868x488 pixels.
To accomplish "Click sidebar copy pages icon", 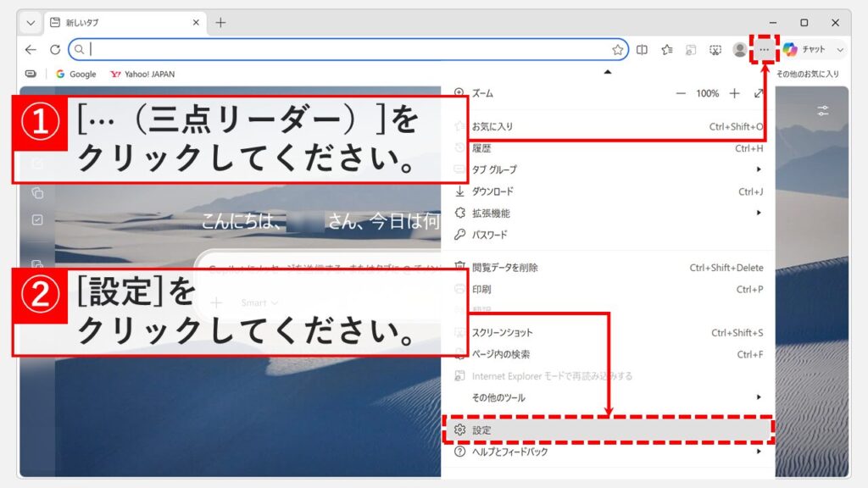I will [37, 193].
